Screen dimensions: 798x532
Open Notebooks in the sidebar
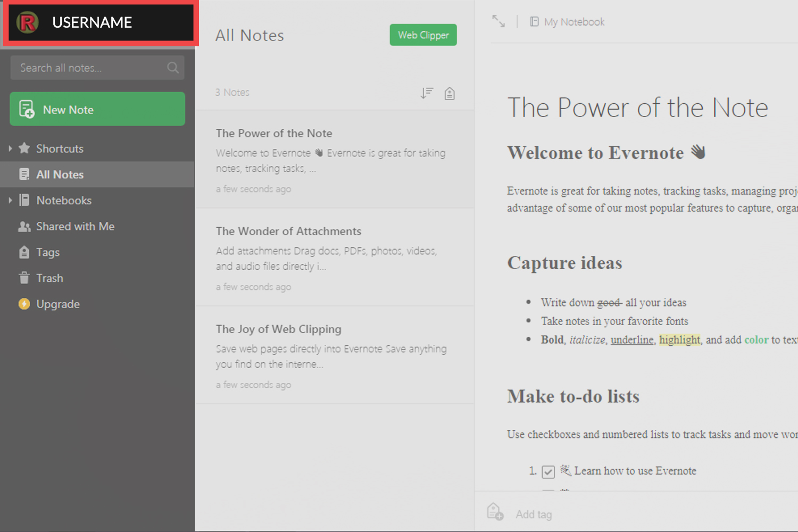[x=64, y=201]
